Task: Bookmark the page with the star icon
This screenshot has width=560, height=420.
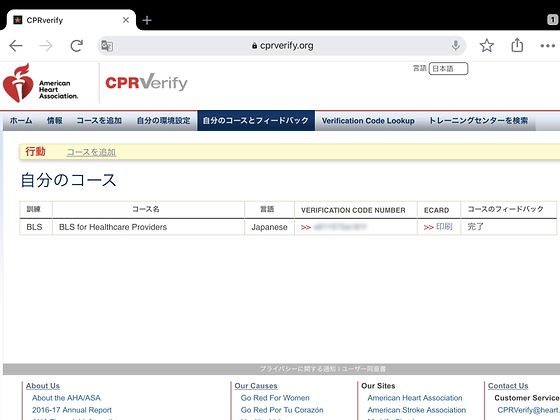Action: [x=486, y=46]
